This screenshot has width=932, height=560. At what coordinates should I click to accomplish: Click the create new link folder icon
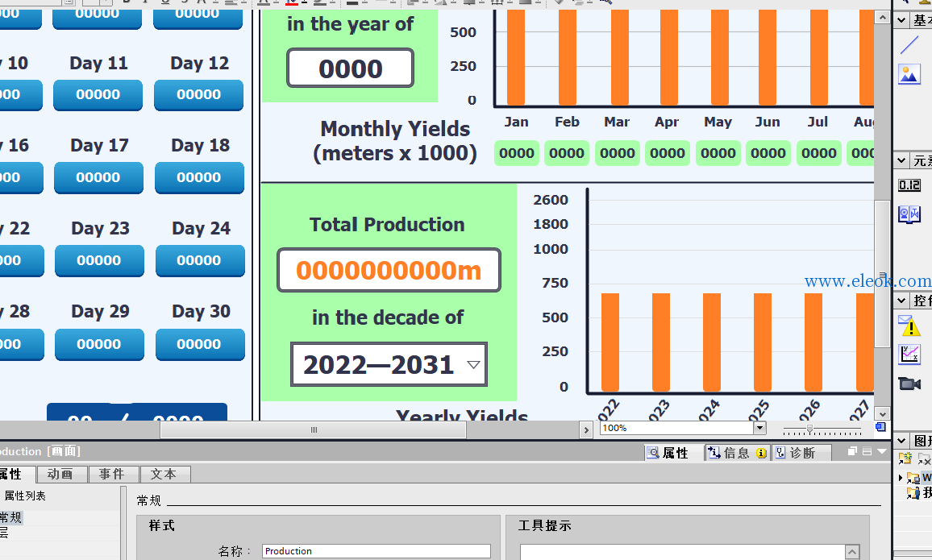[905, 458]
